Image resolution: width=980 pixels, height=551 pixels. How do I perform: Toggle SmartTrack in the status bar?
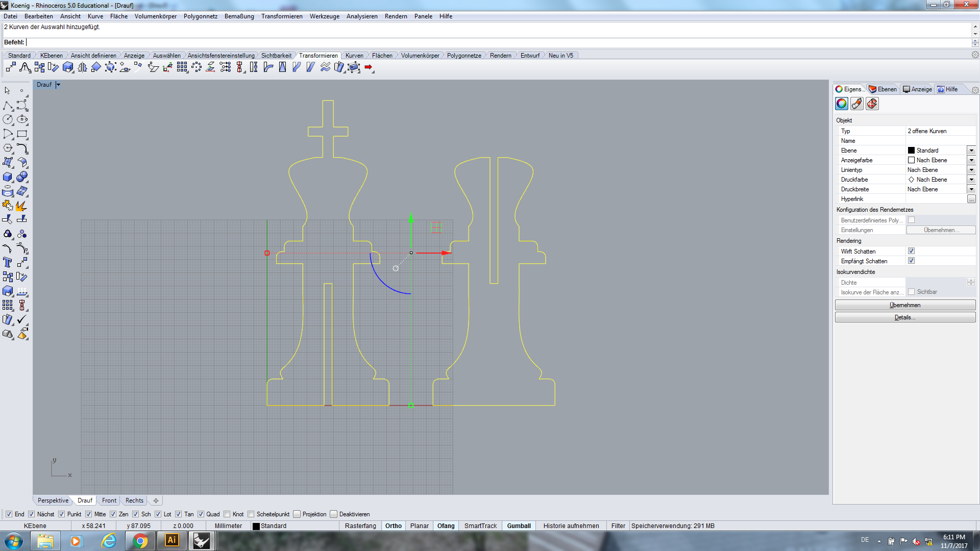pyautogui.click(x=480, y=526)
